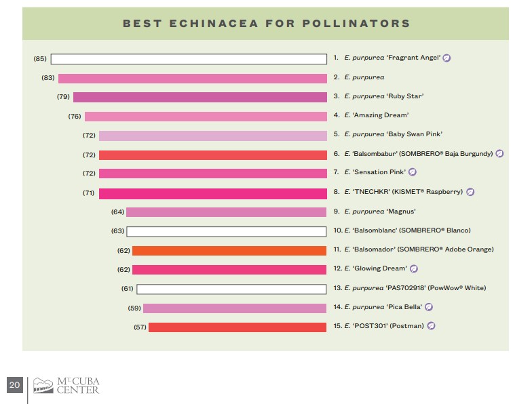The width and height of the screenshot is (532, 404).
Task: Click the page number 20 box
Action: tap(15, 385)
